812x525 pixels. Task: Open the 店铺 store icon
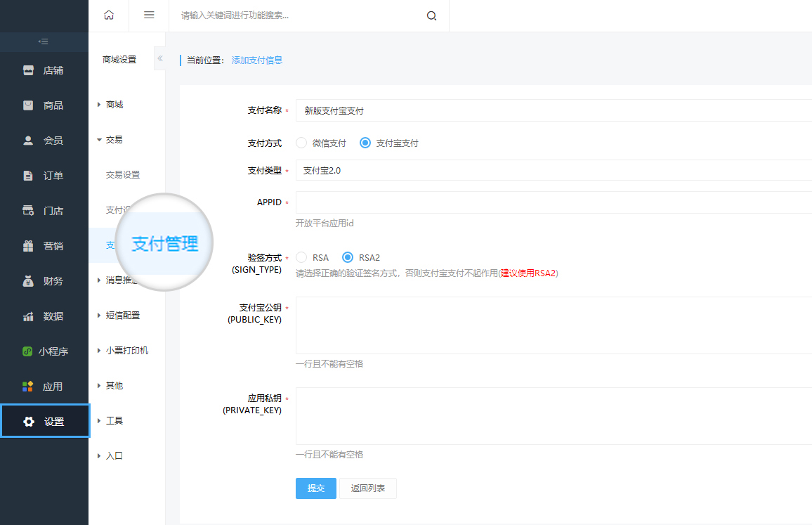pyautogui.click(x=28, y=70)
